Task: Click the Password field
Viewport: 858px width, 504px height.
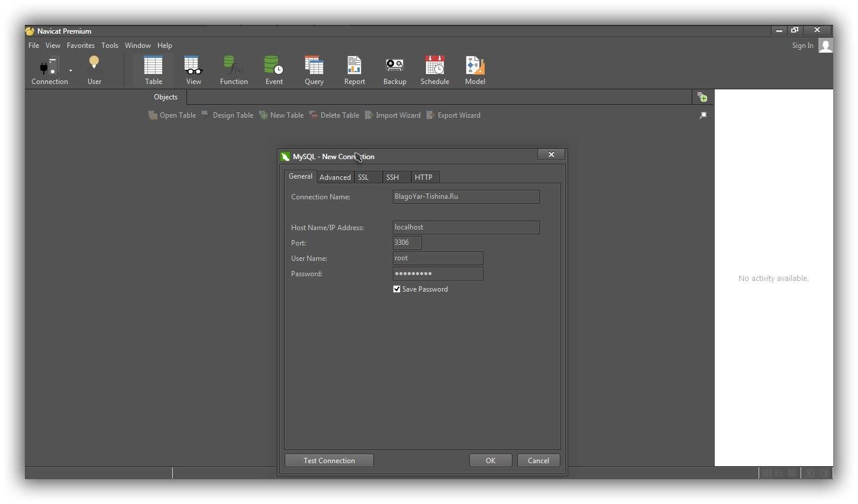Action: click(x=438, y=273)
